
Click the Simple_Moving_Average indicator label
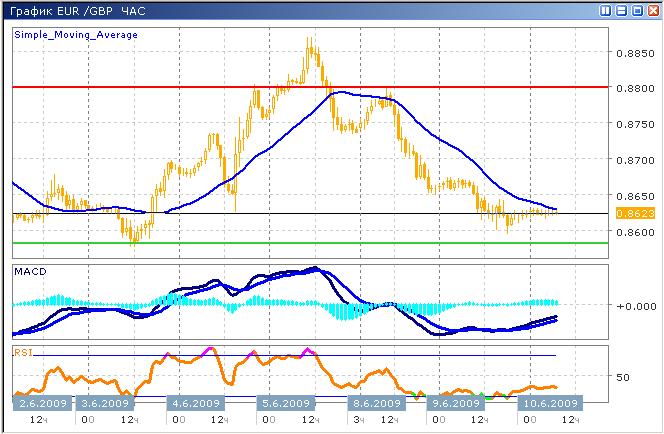[76, 34]
